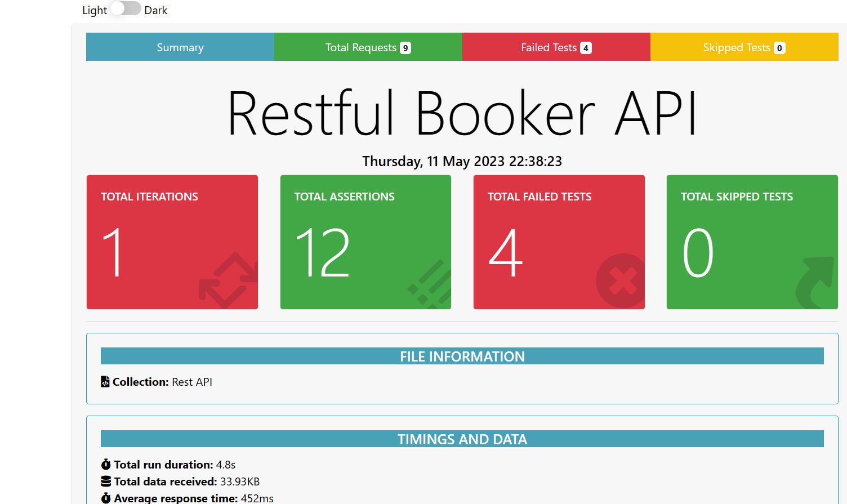Click the Rest API collection name
The image size is (847, 504).
click(x=191, y=381)
